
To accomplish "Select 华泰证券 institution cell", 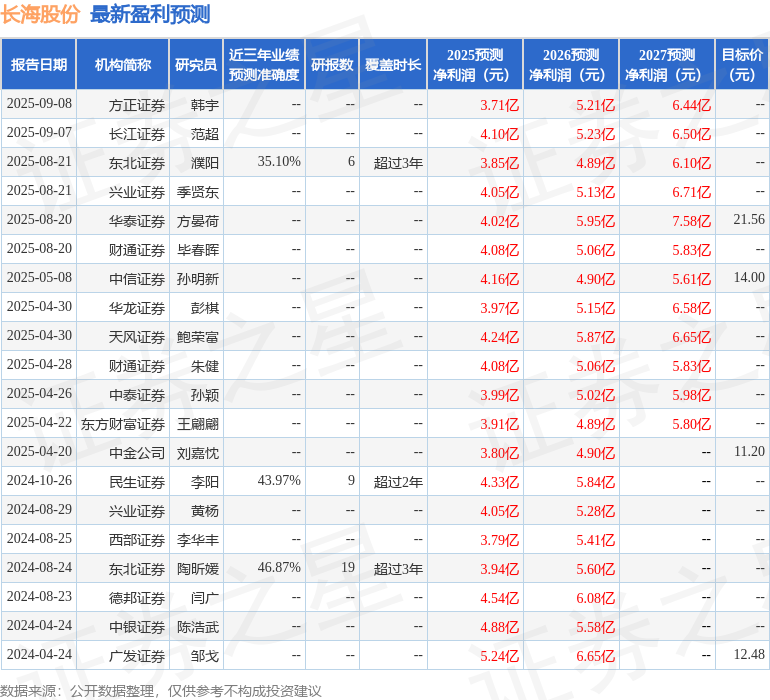I will (x=137, y=221).
